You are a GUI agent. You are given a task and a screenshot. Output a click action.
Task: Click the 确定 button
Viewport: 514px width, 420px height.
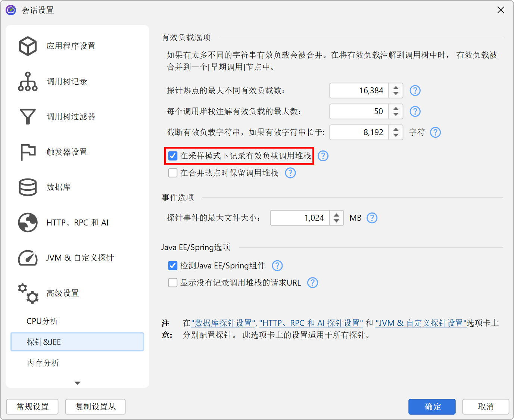[x=432, y=407]
